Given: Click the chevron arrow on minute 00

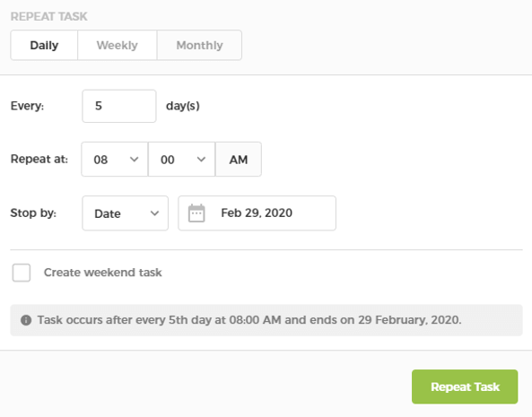Looking at the screenshot, I should (201, 159).
